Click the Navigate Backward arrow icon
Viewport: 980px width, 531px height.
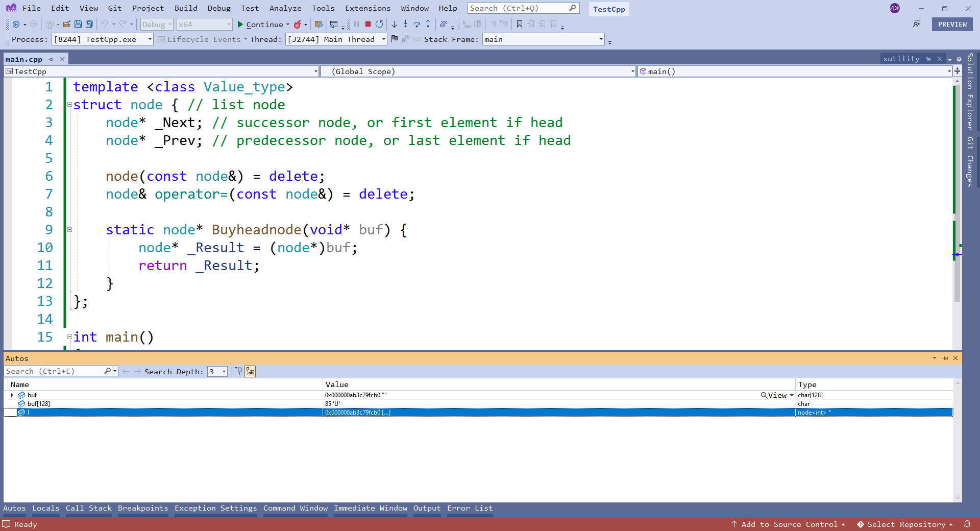click(16, 25)
